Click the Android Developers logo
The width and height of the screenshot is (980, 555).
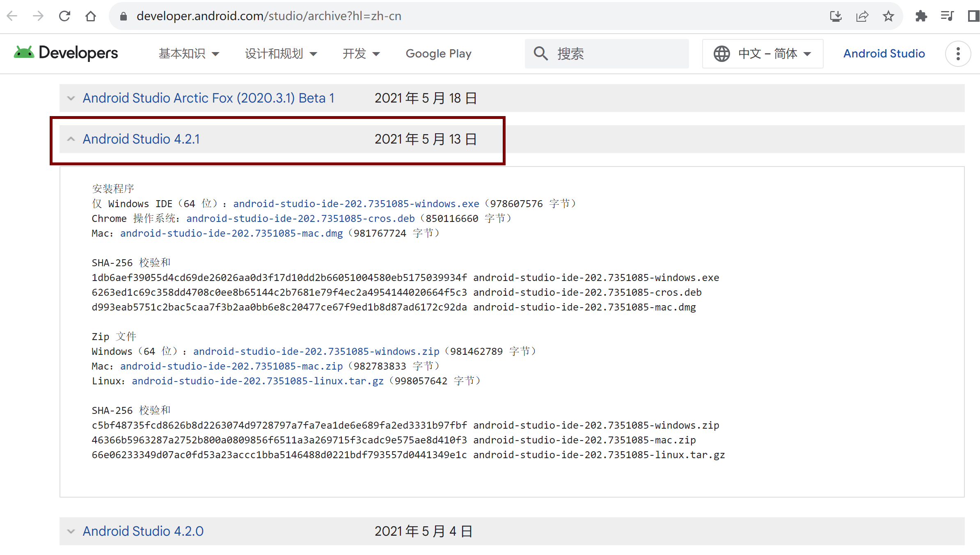[x=66, y=53]
